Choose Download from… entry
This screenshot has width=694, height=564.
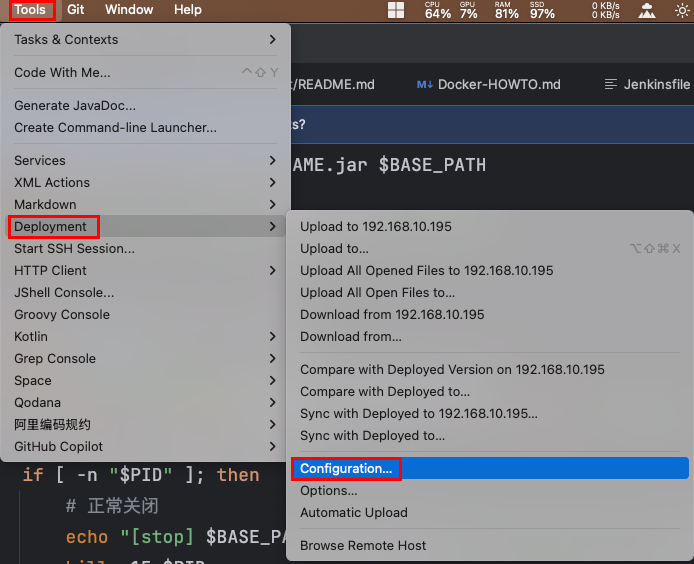pos(490,336)
